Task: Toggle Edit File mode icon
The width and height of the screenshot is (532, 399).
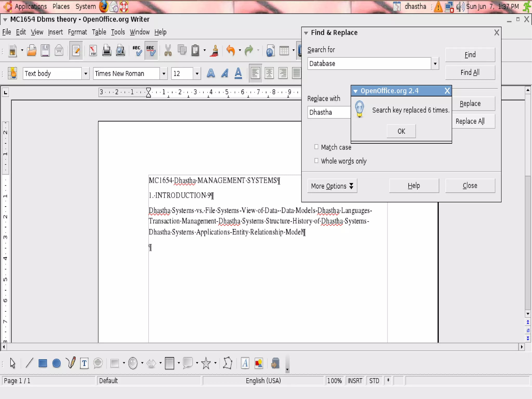Action: pyautogui.click(x=76, y=50)
